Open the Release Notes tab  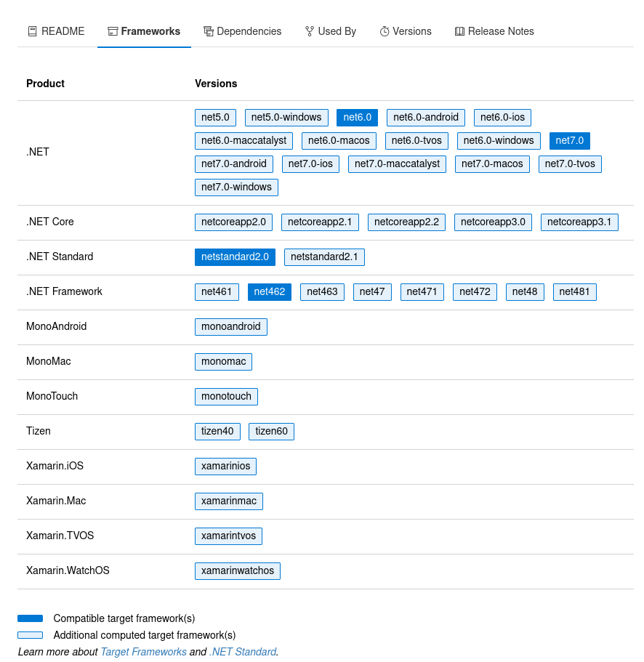(494, 31)
